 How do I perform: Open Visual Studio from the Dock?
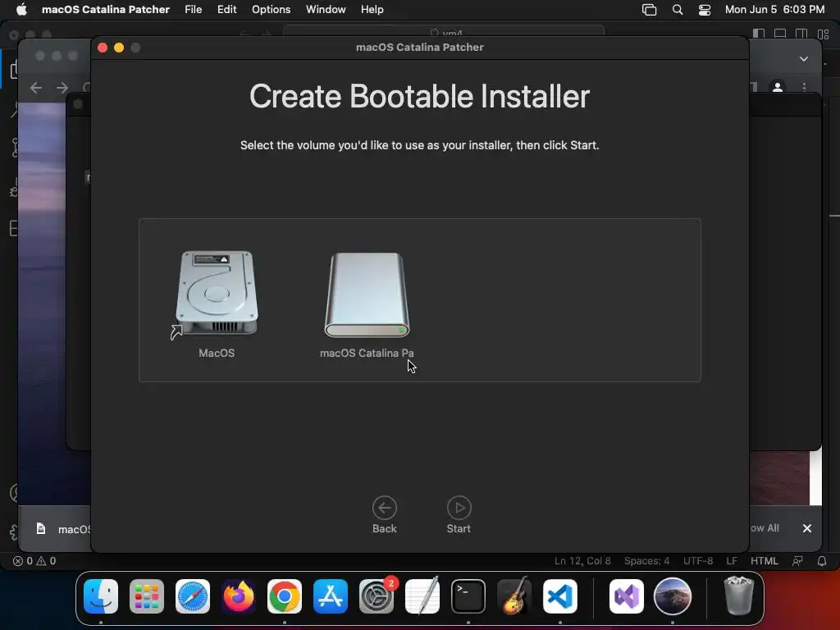pos(626,596)
